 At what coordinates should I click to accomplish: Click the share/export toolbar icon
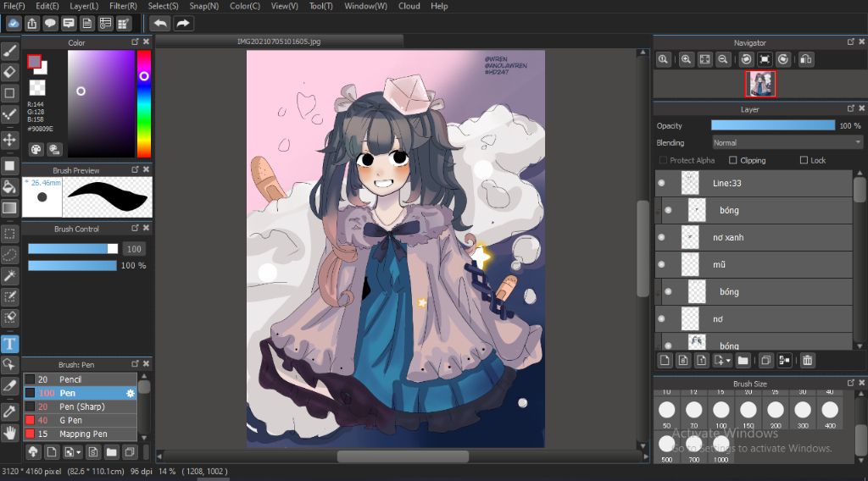32,24
